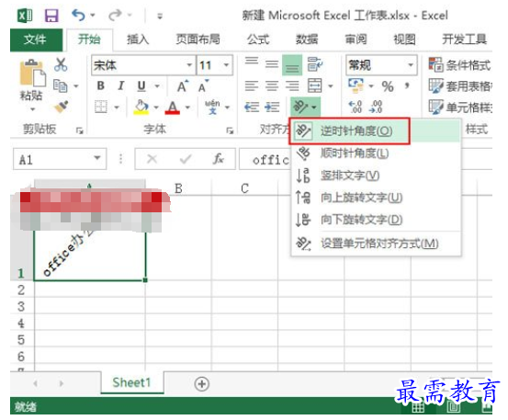Open the font color dropdown arrow
The height and width of the screenshot is (420, 508).
pyautogui.click(x=187, y=108)
